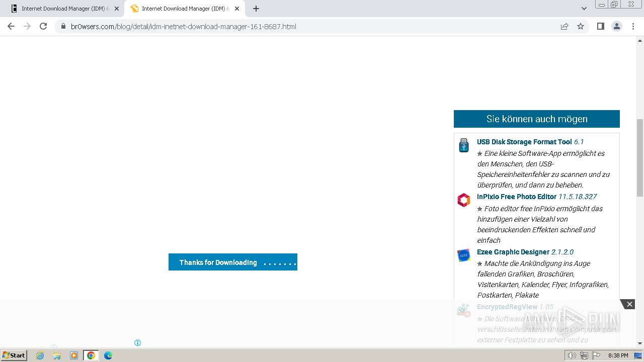Click Sie können auch mögen header
644x362 pixels.
coord(537,119)
